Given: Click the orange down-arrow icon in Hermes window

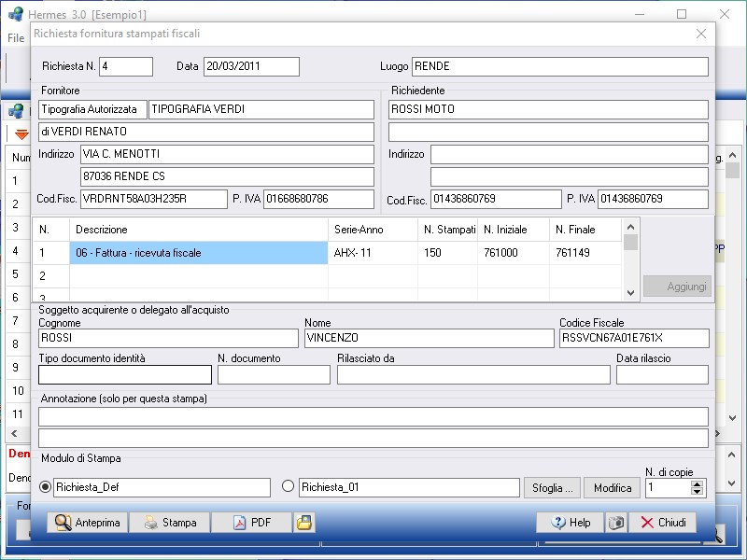Looking at the screenshot, I should (21, 134).
